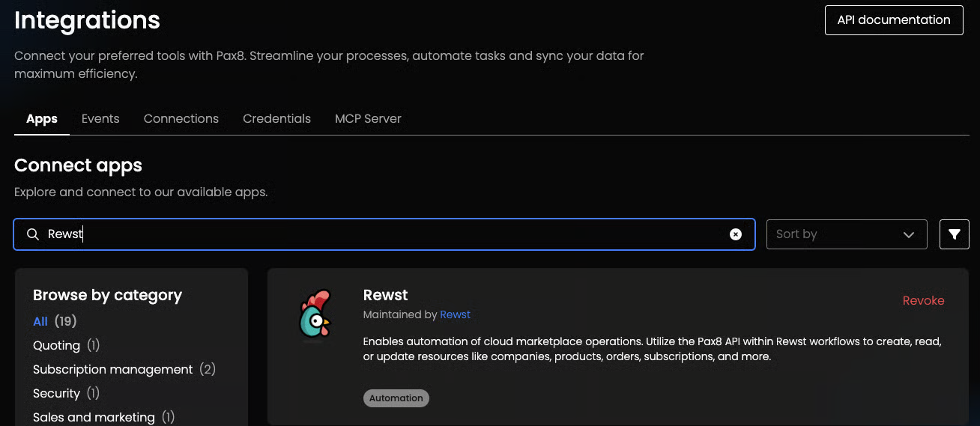
Task: Expand the Sort by chevron arrow
Action: coord(909,234)
